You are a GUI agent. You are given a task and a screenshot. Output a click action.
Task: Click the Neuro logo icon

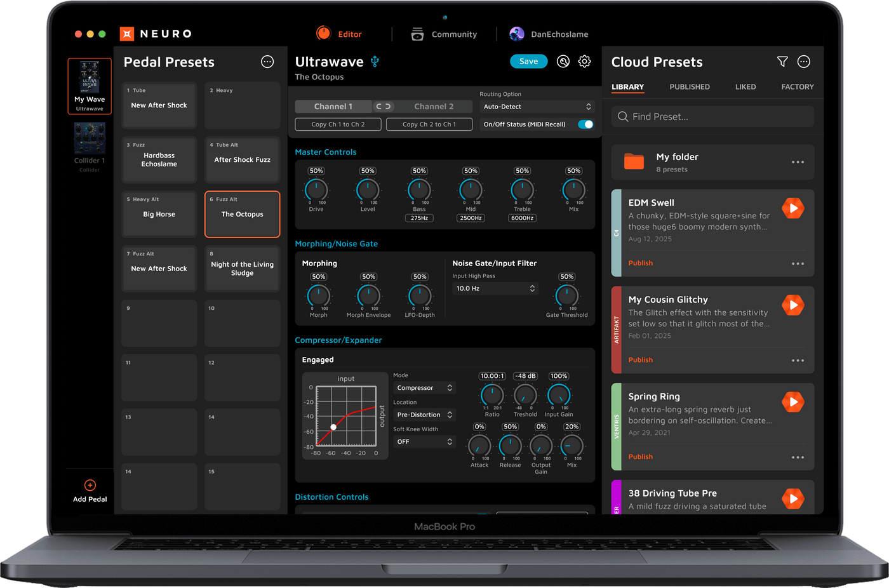click(x=127, y=34)
